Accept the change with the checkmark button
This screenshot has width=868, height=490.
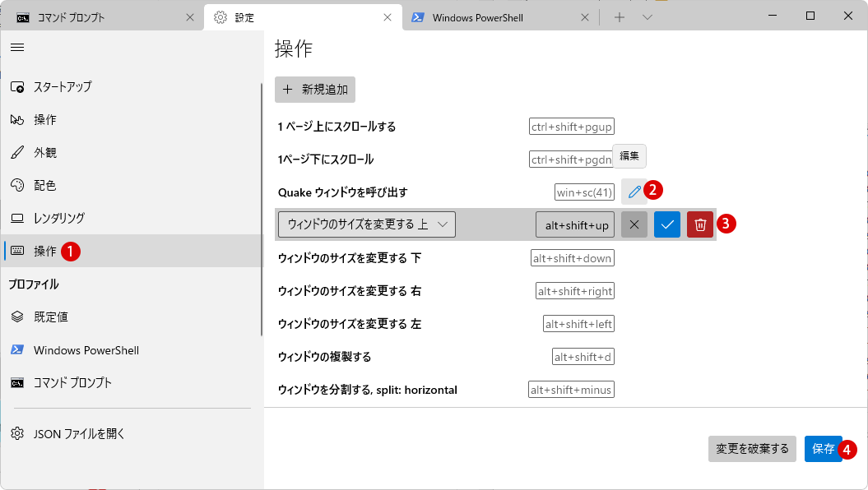667,224
